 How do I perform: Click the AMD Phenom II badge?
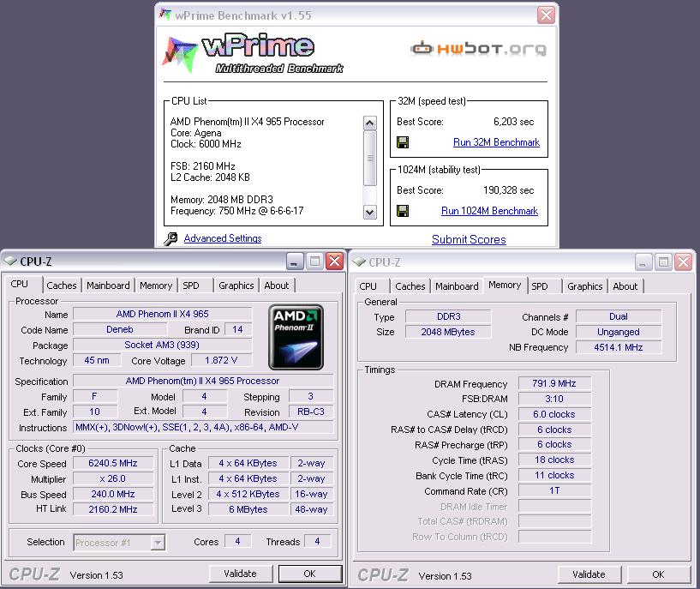296,337
